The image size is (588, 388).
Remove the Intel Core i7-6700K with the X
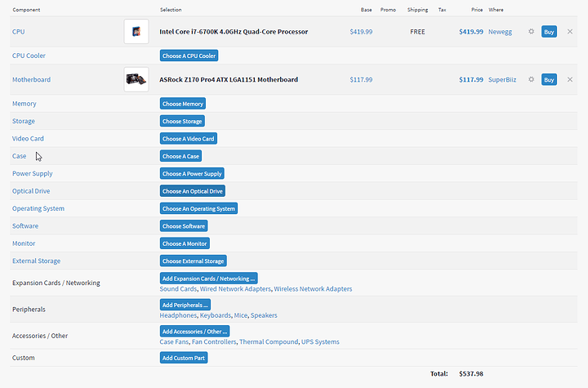[x=570, y=32]
